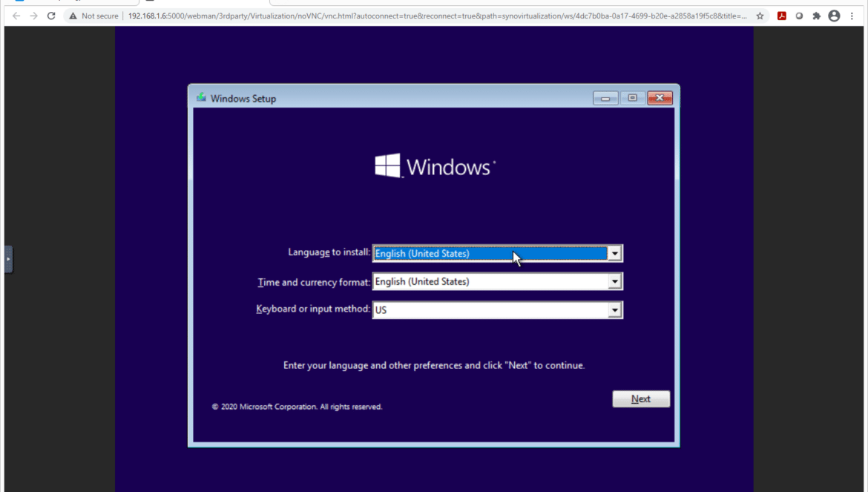Close the Windows Setup window
Image resolution: width=868 pixels, height=492 pixels.
[660, 98]
